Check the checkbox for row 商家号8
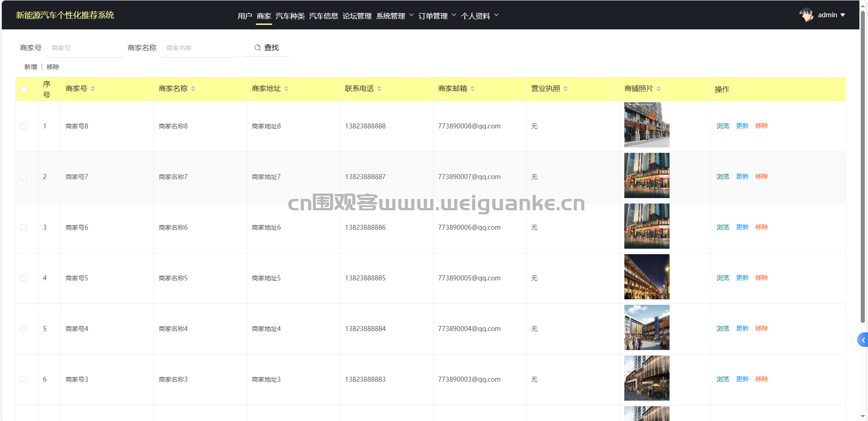868x421 pixels. pyautogui.click(x=24, y=126)
